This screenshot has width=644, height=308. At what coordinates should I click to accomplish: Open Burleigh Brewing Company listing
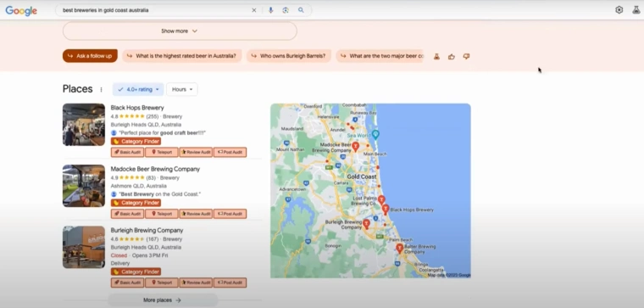[147, 230]
